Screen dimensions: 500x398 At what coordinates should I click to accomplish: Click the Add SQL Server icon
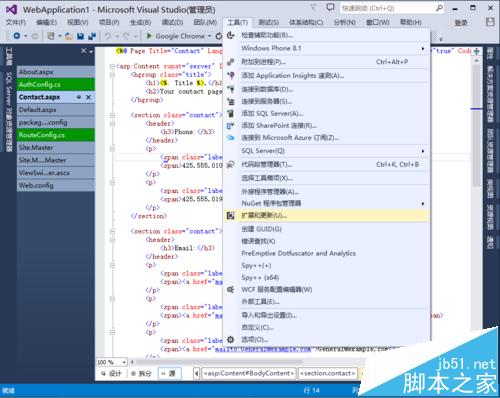click(230, 113)
